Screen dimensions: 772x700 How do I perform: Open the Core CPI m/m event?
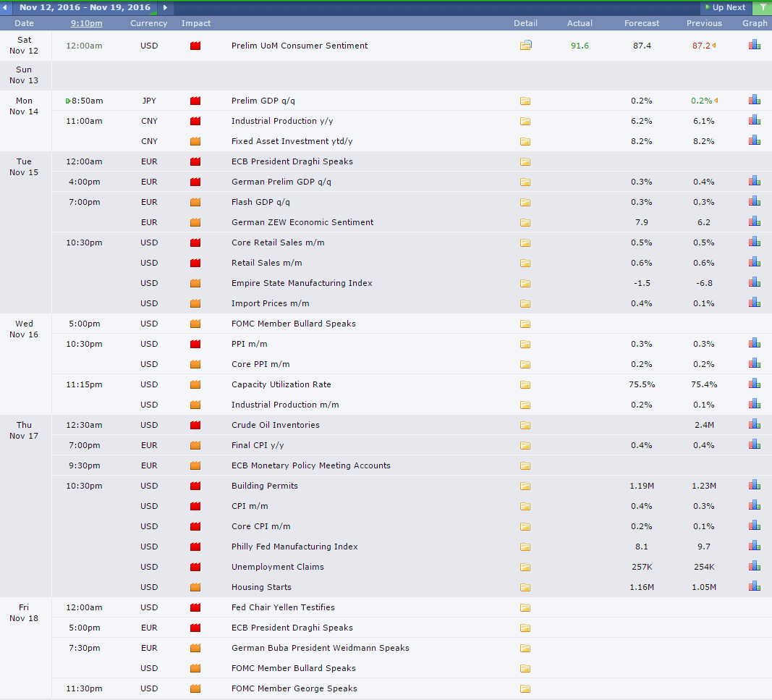click(261, 526)
